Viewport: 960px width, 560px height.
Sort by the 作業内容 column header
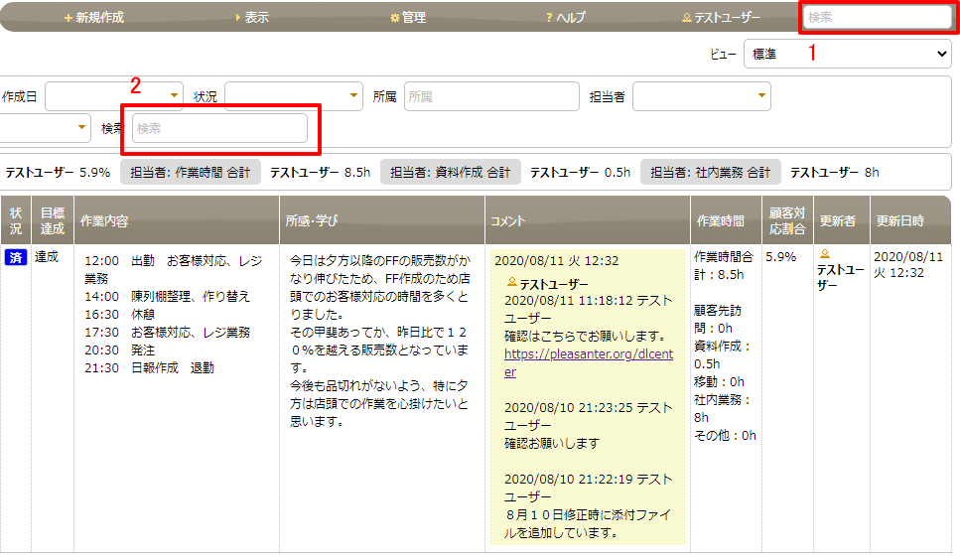[x=177, y=220]
